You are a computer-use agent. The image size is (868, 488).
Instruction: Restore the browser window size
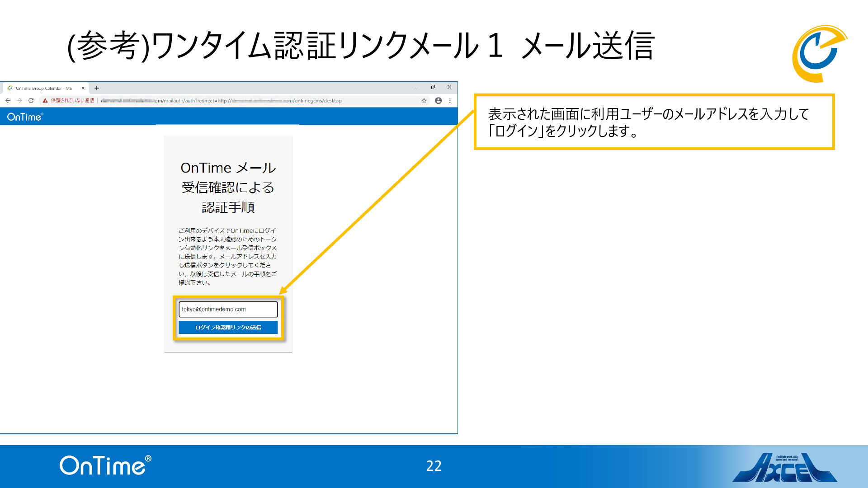point(433,87)
